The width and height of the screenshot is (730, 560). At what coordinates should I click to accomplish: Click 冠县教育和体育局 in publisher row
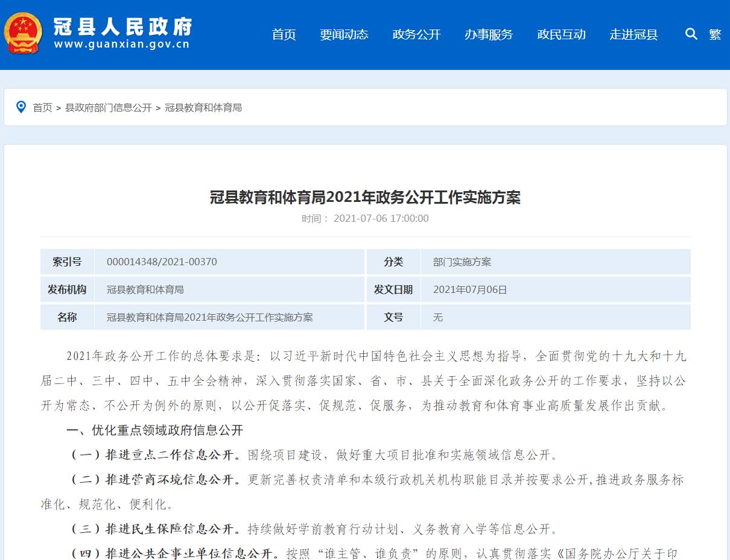point(145,289)
